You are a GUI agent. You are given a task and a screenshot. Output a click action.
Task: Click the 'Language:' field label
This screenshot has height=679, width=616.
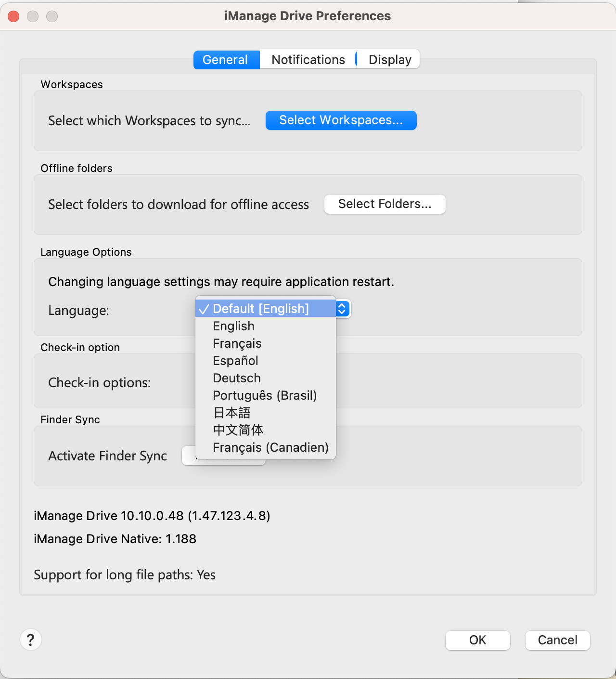click(x=79, y=311)
